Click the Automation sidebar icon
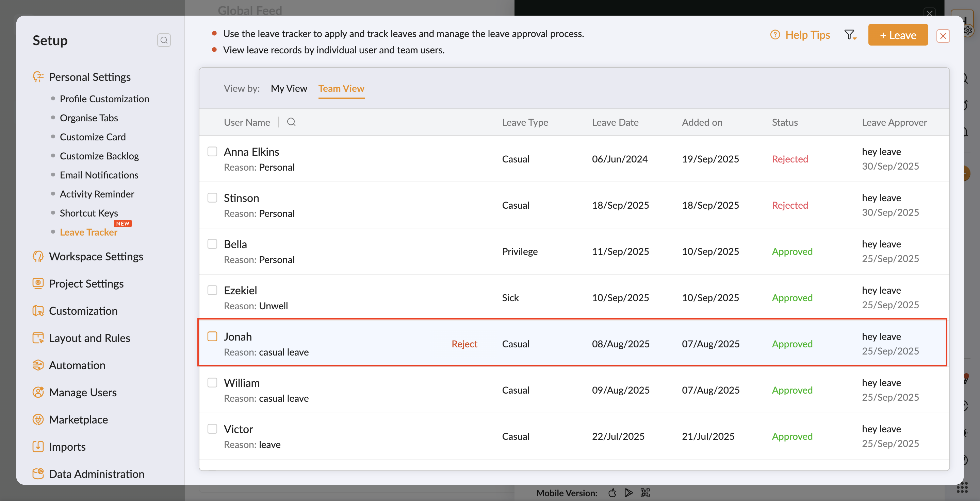The height and width of the screenshot is (501, 980). point(38,365)
